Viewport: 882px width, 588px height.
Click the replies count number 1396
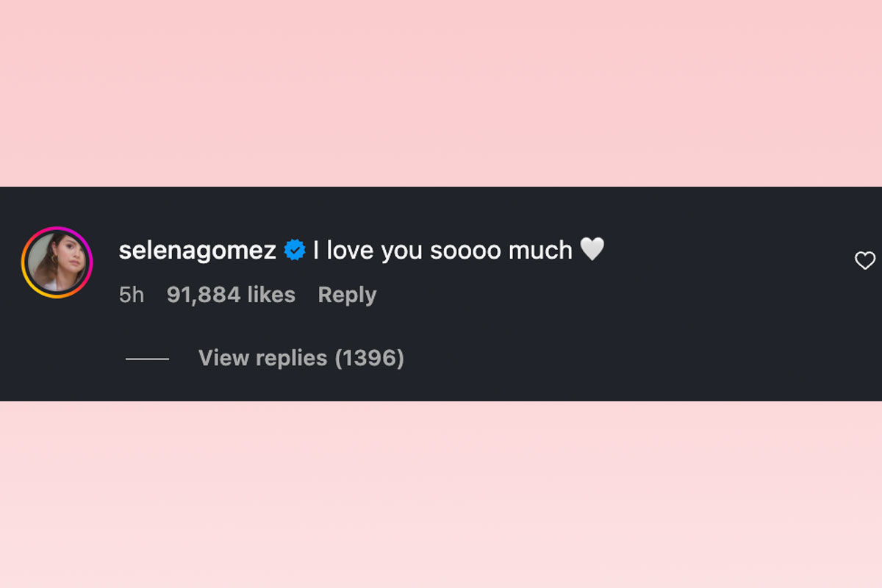(x=369, y=358)
